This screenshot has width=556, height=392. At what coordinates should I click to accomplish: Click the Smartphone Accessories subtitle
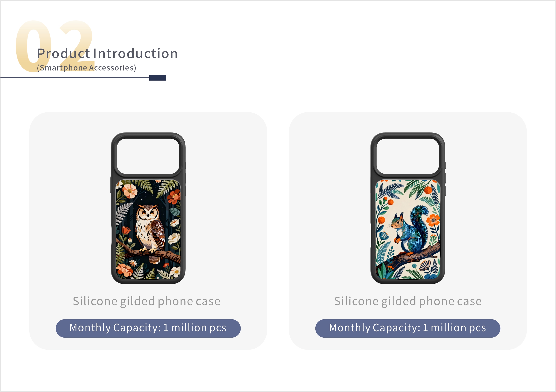(x=86, y=68)
